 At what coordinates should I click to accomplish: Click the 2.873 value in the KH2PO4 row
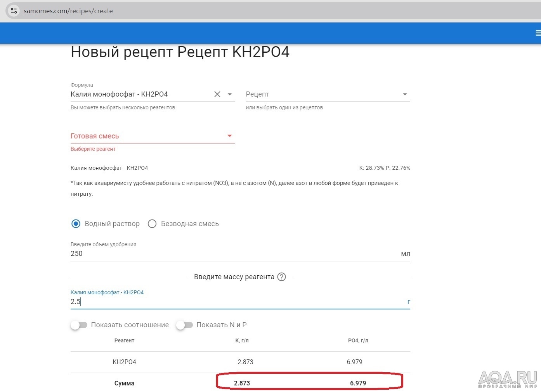[245, 362]
